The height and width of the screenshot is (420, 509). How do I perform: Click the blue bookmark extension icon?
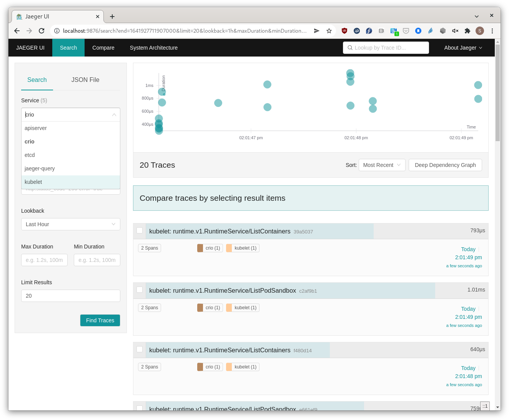coord(418,31)
